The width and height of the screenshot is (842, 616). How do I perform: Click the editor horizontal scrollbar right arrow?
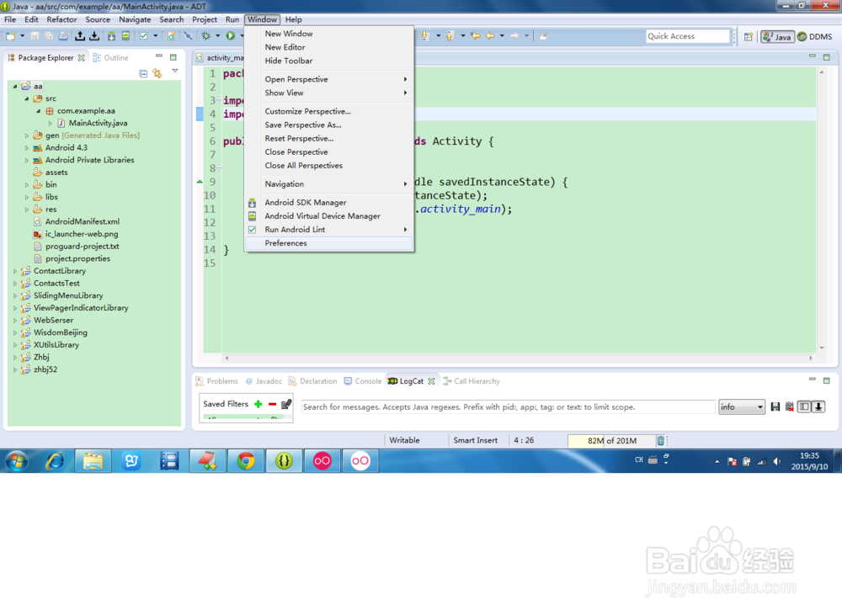click(811, 358)
